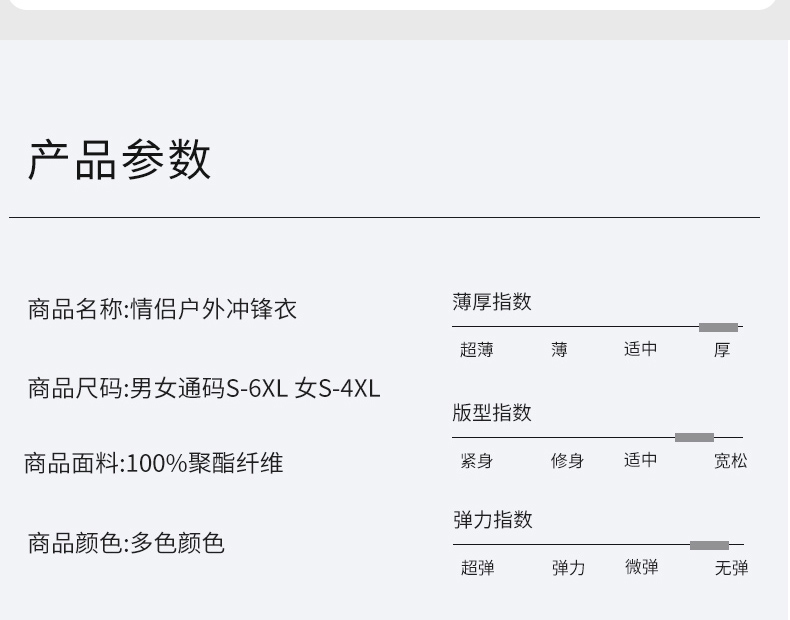The height and width of the screenshot is (620, 790).
Task: Pick 无弹 on the elasticity scale
Action: tap(731, 568)
